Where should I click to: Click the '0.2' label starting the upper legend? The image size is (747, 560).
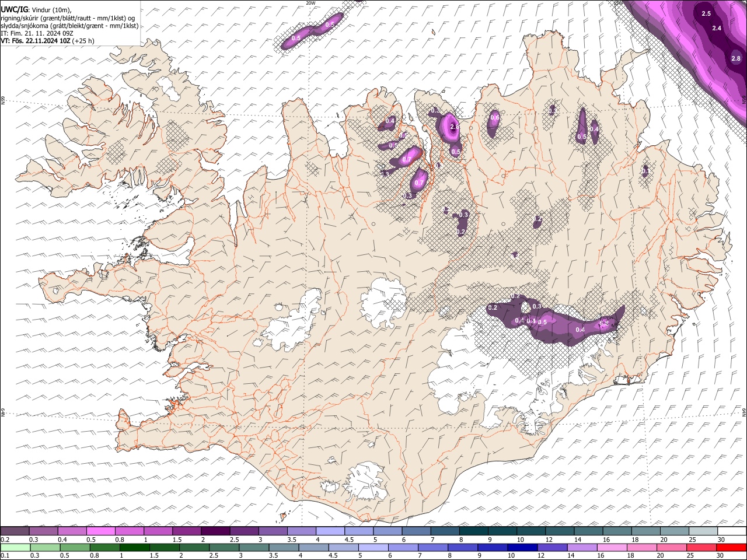pyautogui.click(x=5, y=540)
